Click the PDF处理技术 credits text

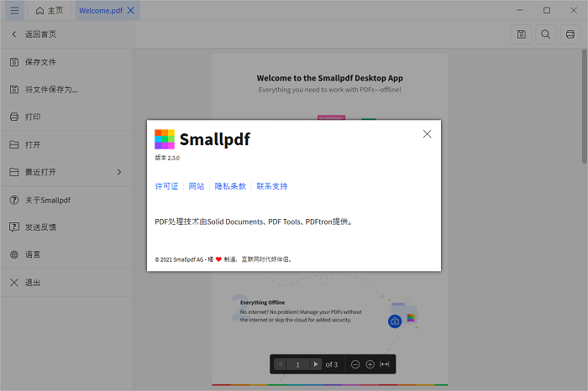pyautogui.click(x=254, y=222)
